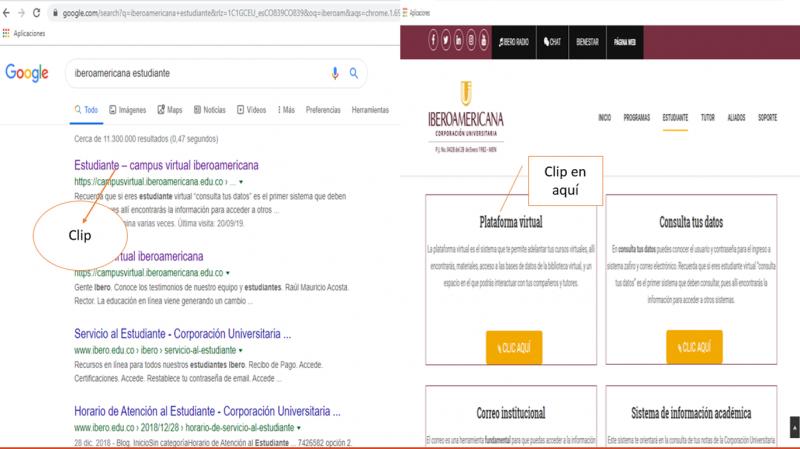Viewport: 800px width, 449px height.
Task: Open the YouTube icon on Iberoamericana bar
Action: [483, 40]
